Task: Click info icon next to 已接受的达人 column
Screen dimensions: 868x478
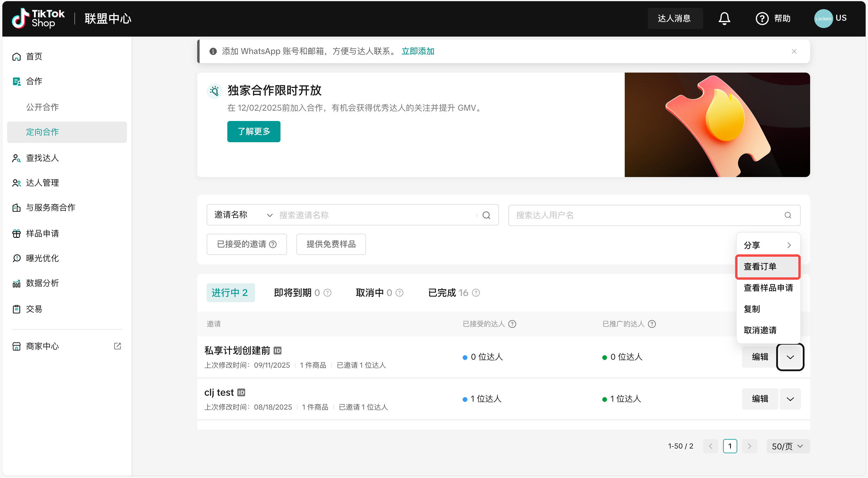Action: click(512, 324)
